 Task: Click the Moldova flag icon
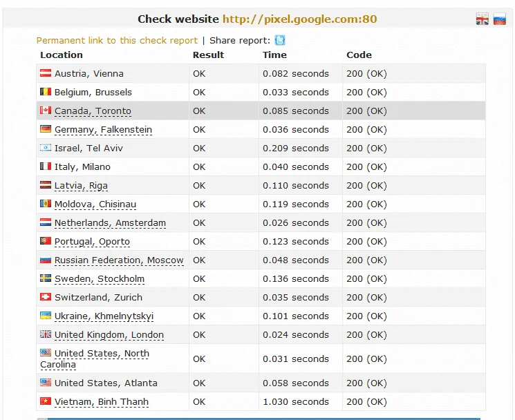[x=46, y=203]
